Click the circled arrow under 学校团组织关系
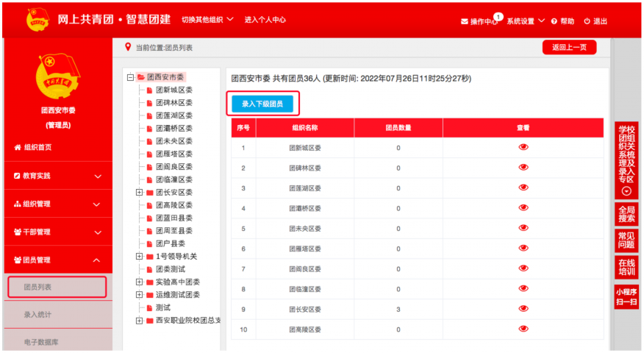The width and height of the screenshot is (644, 353). (x=626, y=190)
